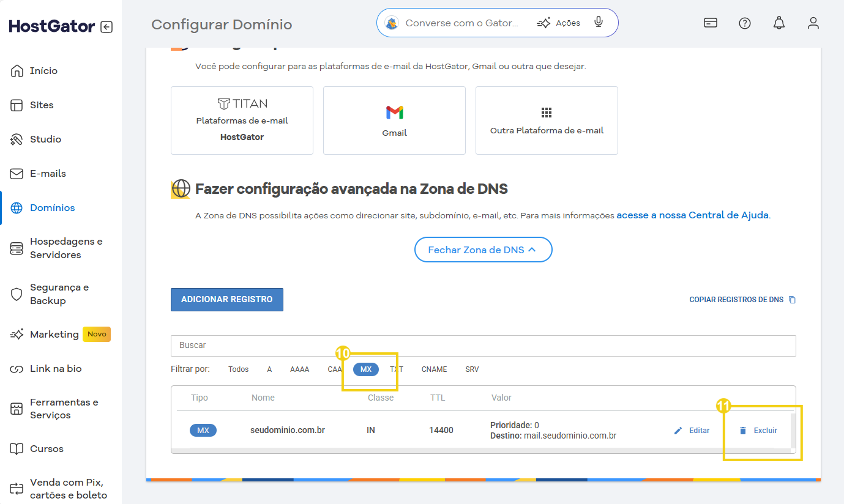Collapse the HostGator sidebar with arrow icon
Viewport: 844px width, 504px height.
coord(106,27)
